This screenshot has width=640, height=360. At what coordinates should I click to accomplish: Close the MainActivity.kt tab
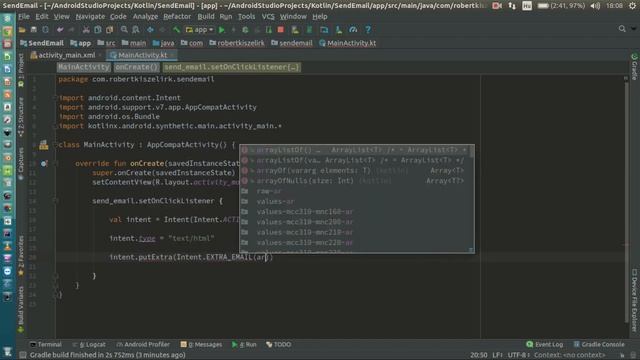coord(173,55)
